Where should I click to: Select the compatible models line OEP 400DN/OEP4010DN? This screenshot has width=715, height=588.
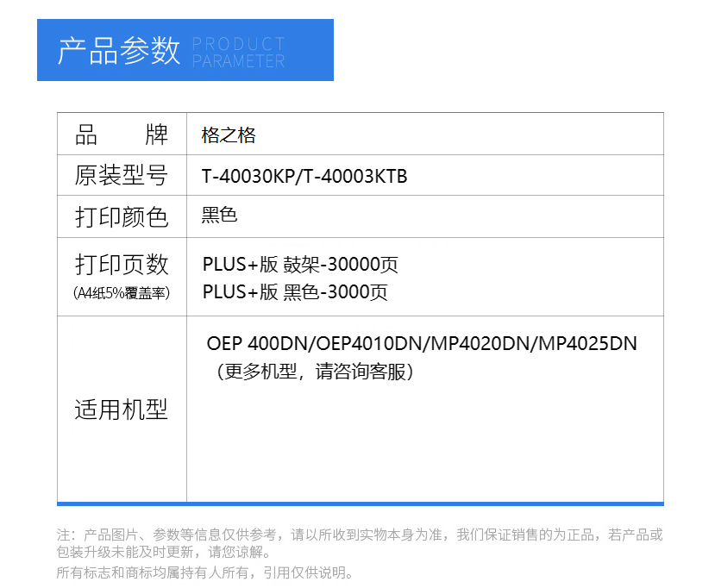click(422, 343)
